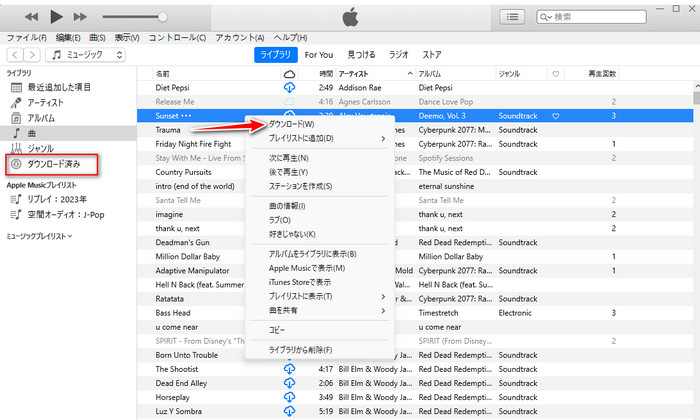
Task: Download The Shootist via cloud icon
Action: (x=289, y=369)
